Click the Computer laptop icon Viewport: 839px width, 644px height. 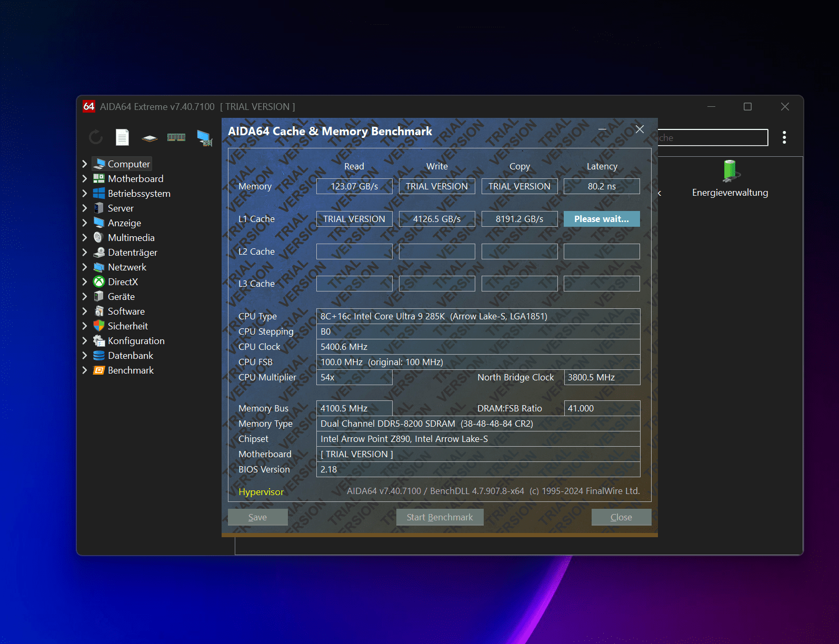click(x=99, y=164)
